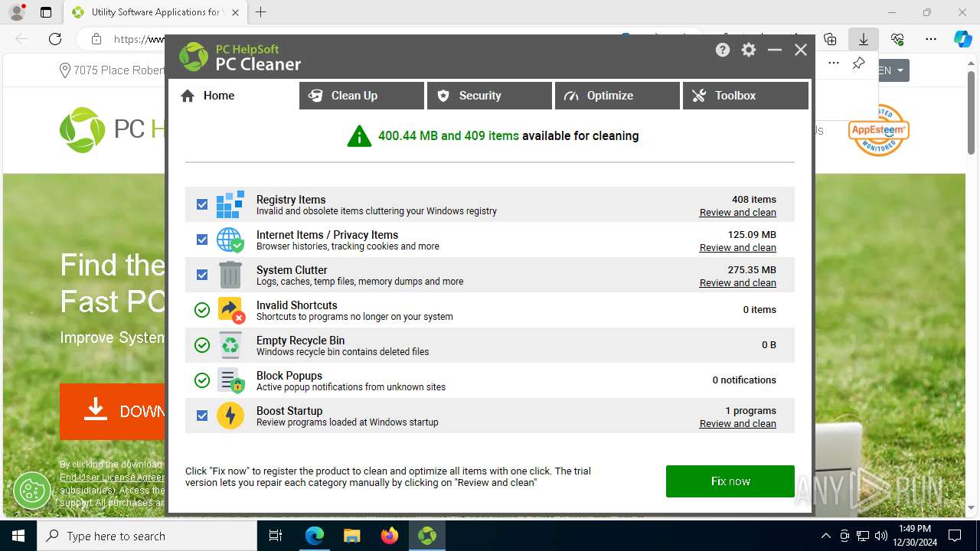Image resolution: width=980 pixels, height=551 pixels.
Task: Open File Explorer from taskbar
Action: tap(351, 536)
